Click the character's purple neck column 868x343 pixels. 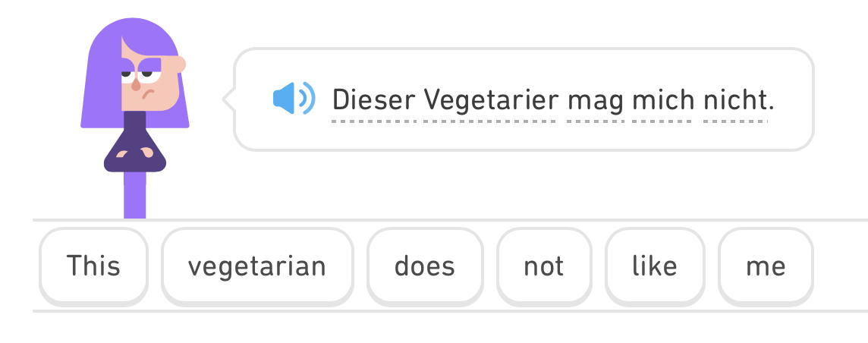(x=134, y=196)
